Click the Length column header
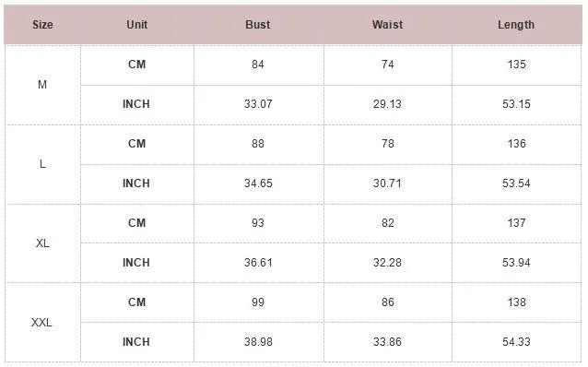The width and height of the screenshot is (588, 367). 516,25
